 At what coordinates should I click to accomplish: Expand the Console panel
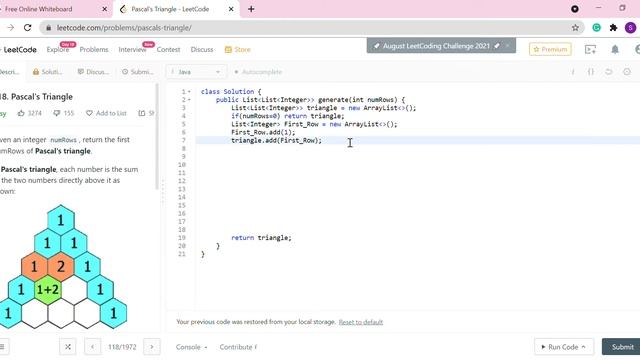pyautogui.click(x=191, y=347)
